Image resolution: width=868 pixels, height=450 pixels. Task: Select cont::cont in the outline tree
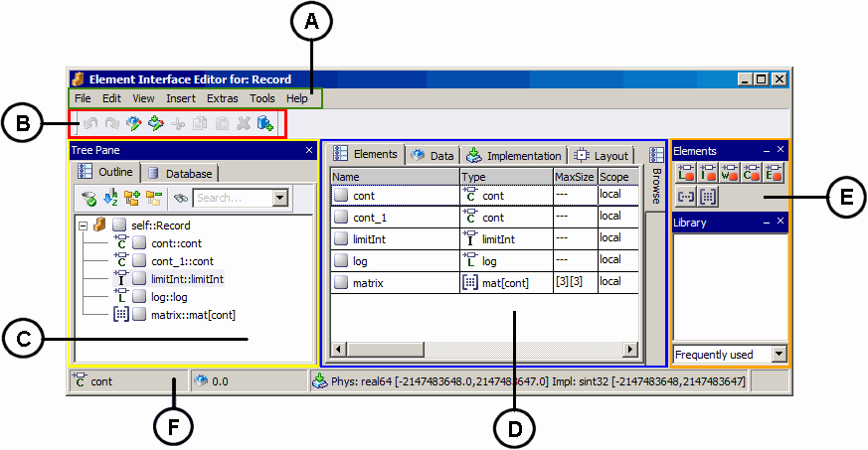(177, 243)
